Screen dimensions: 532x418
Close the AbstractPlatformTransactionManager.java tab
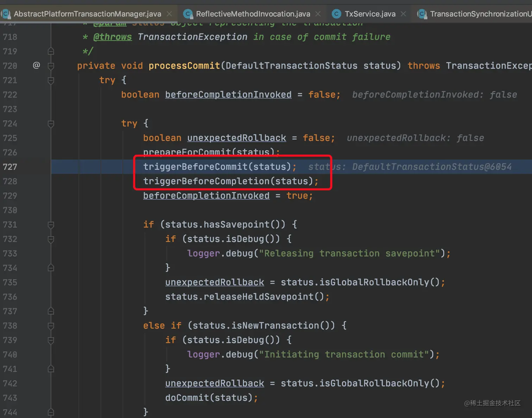pos(169,14)
